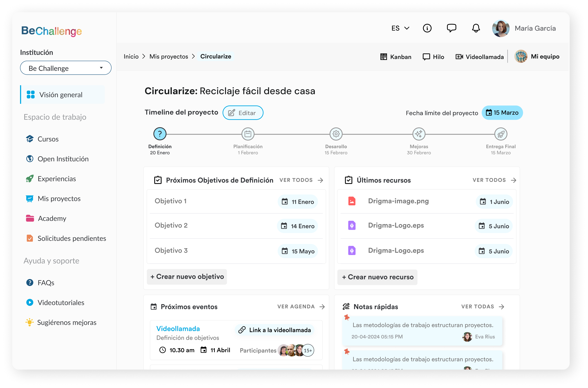Select the Entrega Final timeline marker
588x388 pixels.
tap(501, 134)
